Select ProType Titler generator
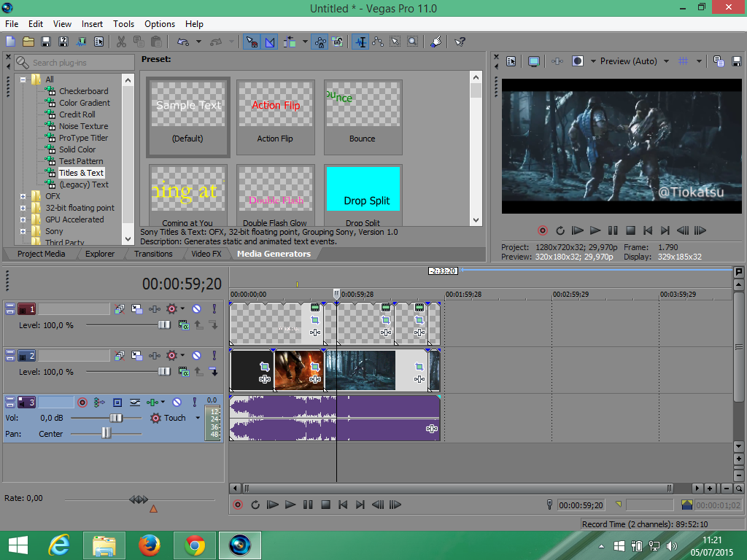747x560 pixels. [83, 138]
